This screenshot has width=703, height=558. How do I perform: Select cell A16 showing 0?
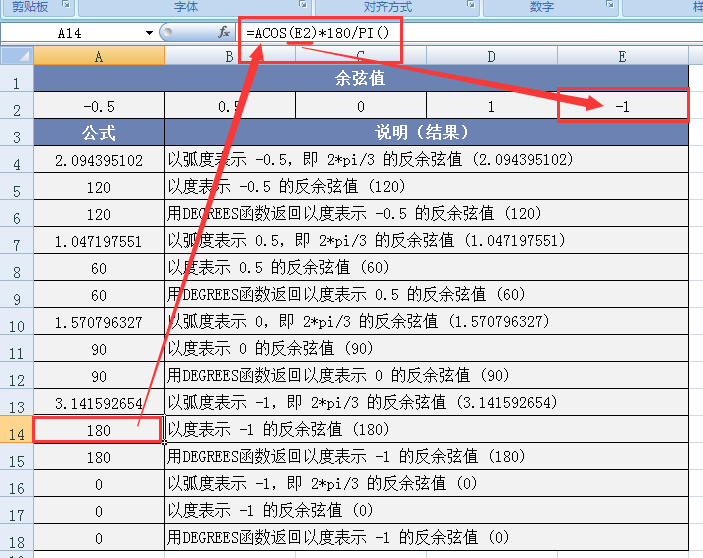tap(99, 483)
